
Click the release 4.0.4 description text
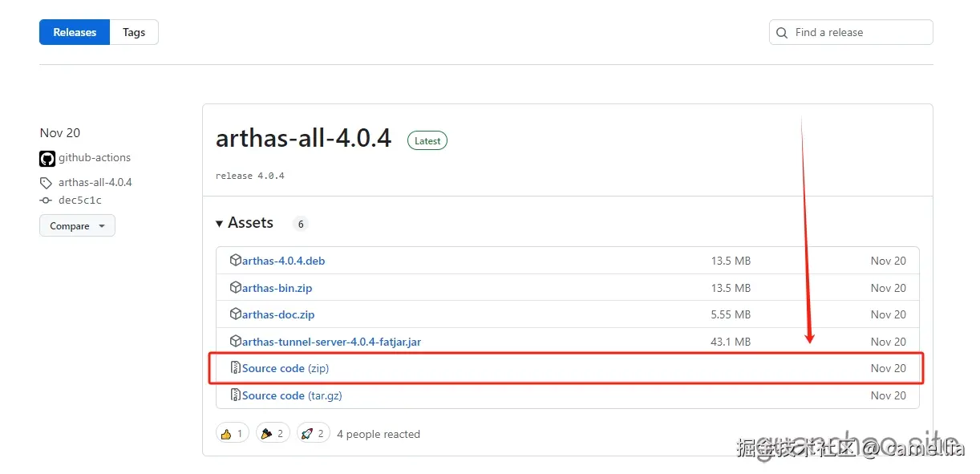[250, 176]
